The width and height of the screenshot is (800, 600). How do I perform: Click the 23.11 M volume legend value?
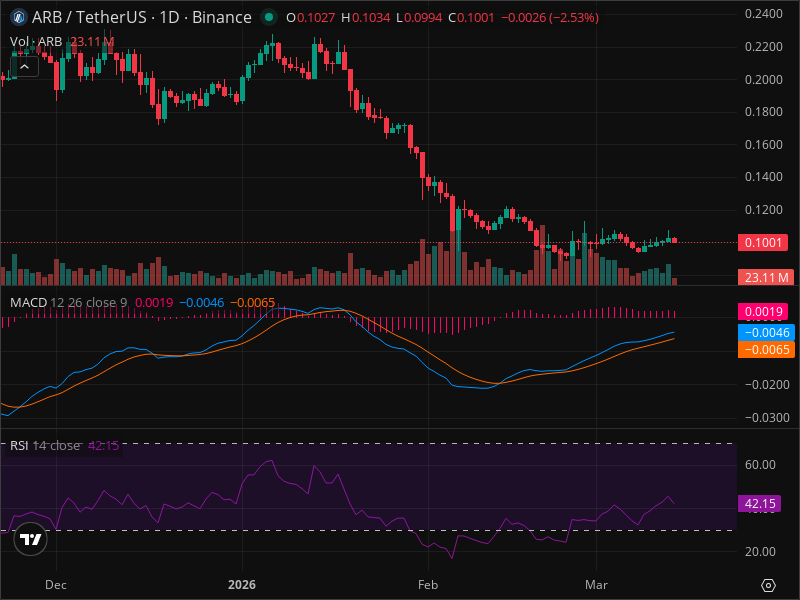(x=92, y=42)
